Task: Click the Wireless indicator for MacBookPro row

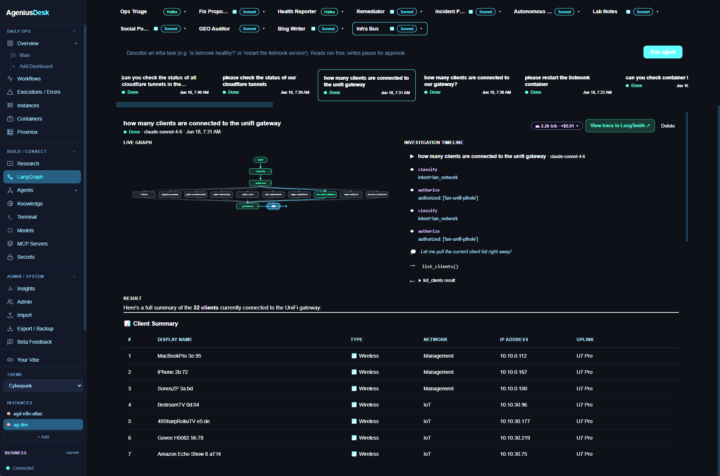Action: (354, 356)
